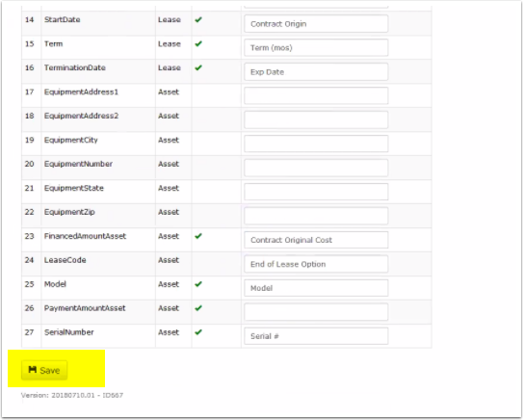Select the 'LeaseCode' field name
The height and width of the screenshot is (420, 523).
tap(65, 260)
